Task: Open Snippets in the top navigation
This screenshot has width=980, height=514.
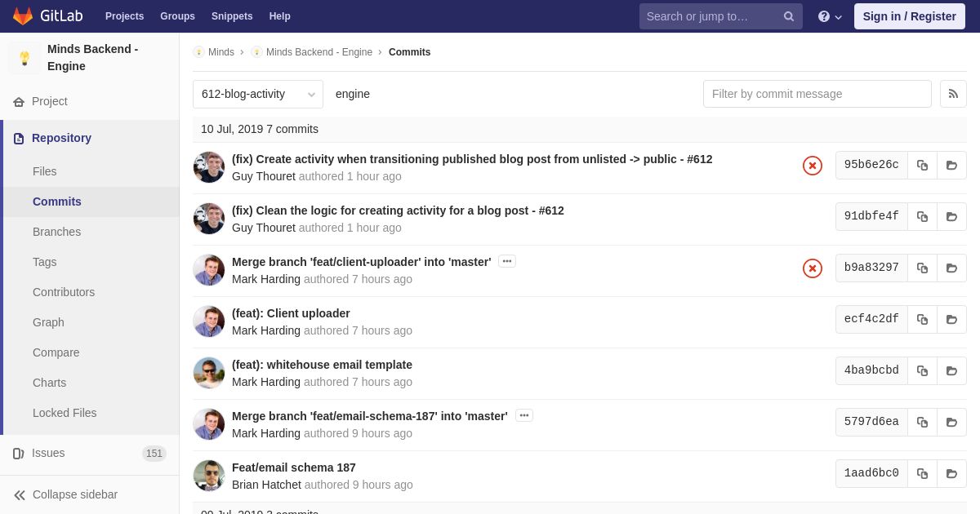Action: point(232,16)
